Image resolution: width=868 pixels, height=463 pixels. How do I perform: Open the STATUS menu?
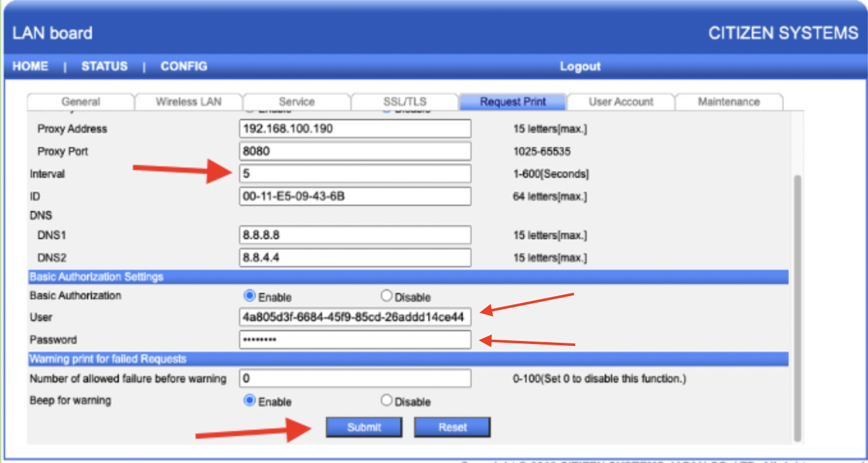point(104,66)
